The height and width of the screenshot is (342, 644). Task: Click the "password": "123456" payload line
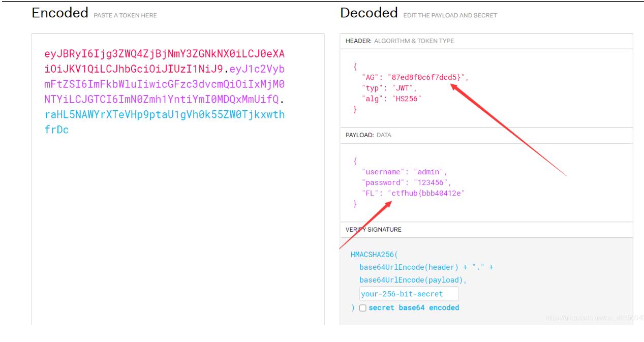(407, 182)
